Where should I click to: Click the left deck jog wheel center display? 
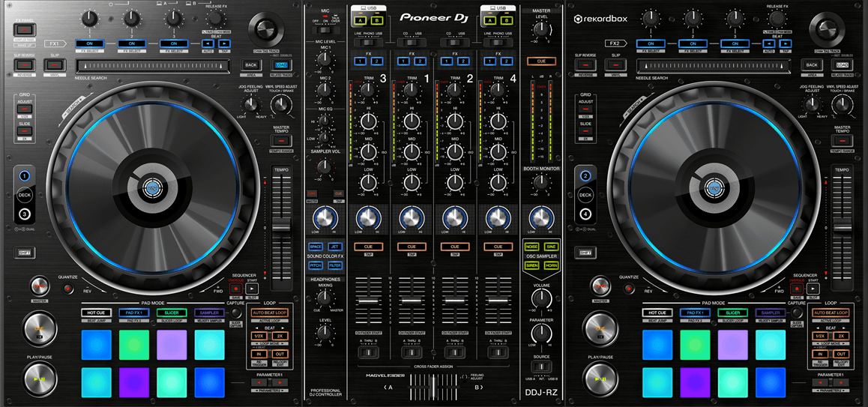point(153,189)
